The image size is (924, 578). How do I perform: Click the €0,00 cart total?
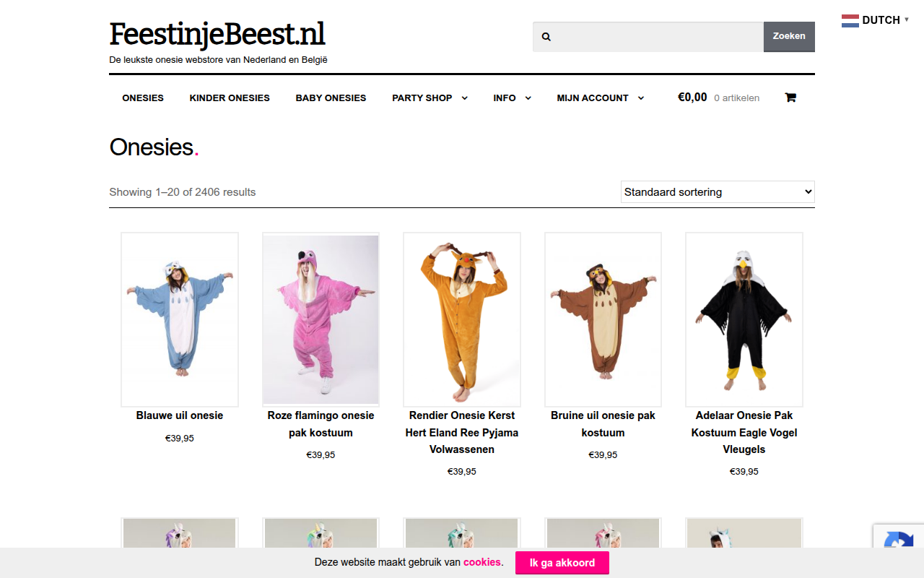point(692,98)
